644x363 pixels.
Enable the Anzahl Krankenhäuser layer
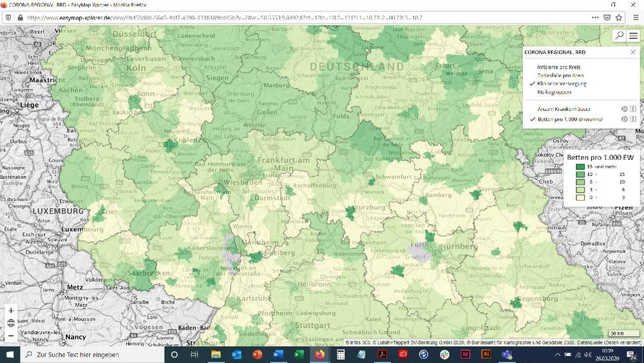pos(564,109)
